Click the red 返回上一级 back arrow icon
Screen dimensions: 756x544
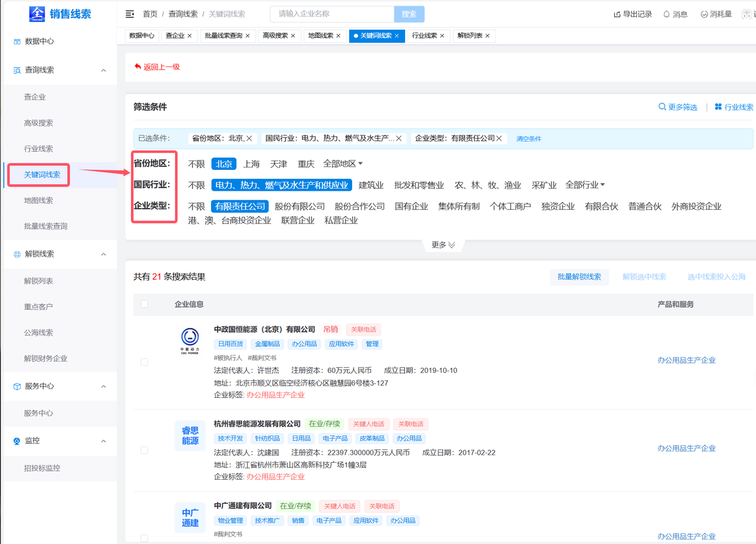[138, 66]
